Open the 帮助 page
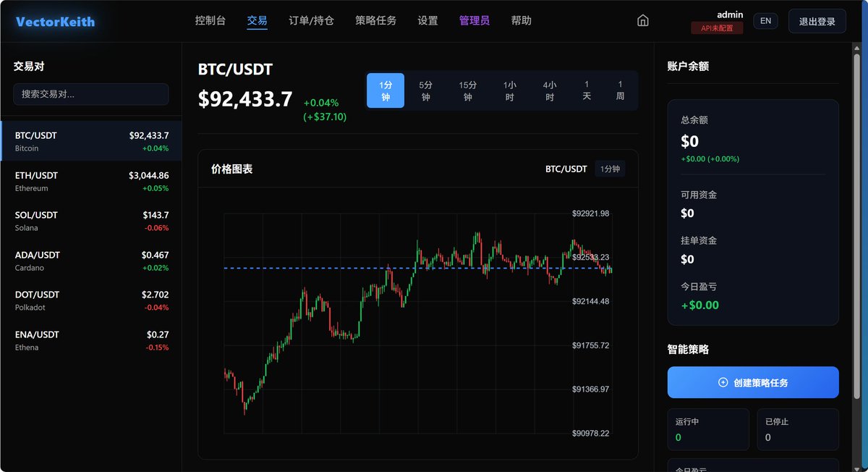The height and width of the screenshot is (472, 868). [521, 21]
